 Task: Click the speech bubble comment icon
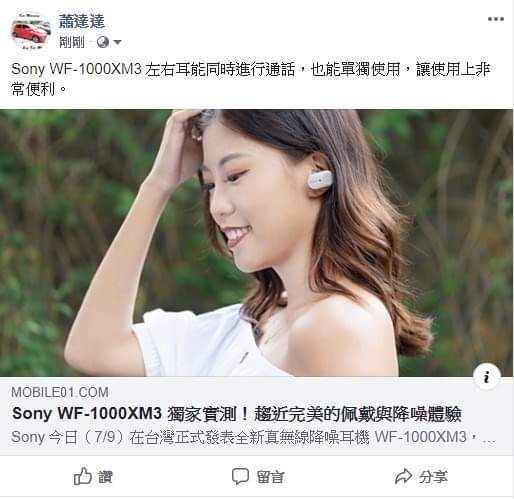click(240, 476)
